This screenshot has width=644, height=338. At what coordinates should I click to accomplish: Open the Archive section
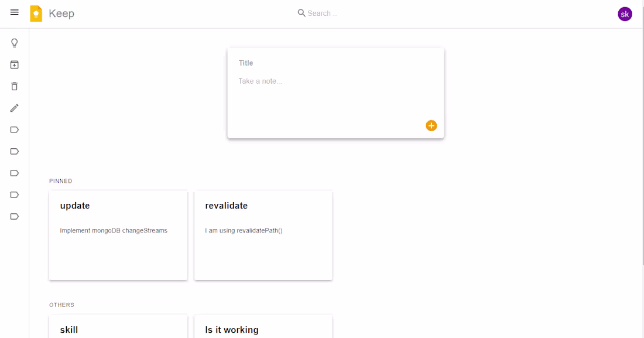click(14, 64)
